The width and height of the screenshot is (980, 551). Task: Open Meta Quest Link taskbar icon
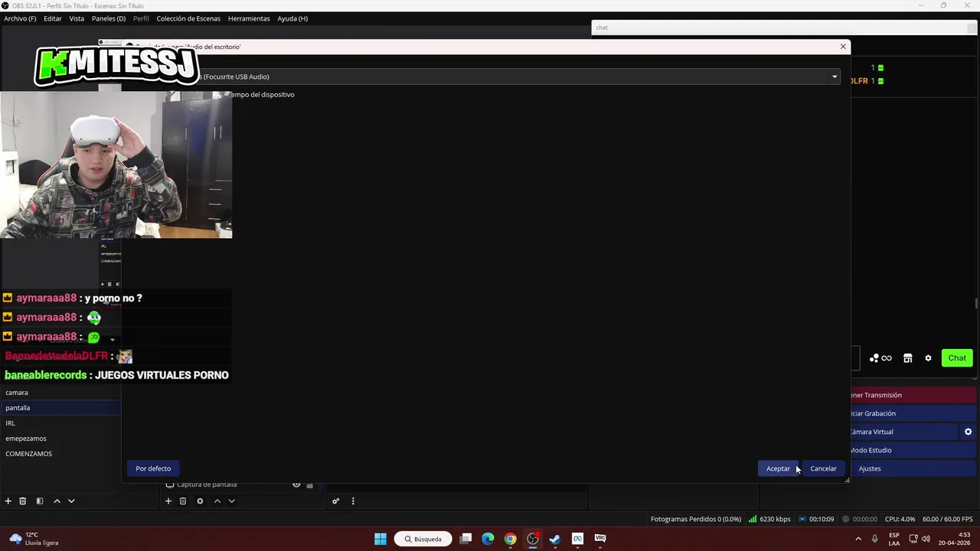click(x=577, y=539)
